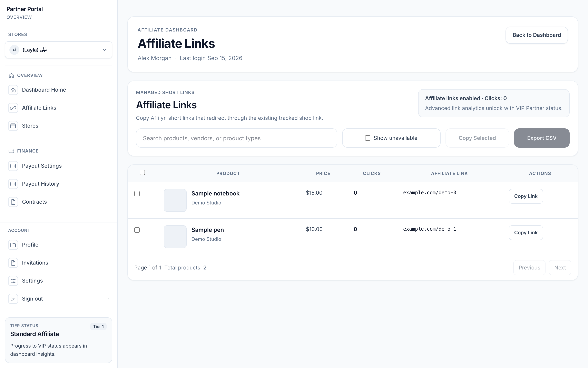Click the Copy Selected button

click(x=477, y=138)
